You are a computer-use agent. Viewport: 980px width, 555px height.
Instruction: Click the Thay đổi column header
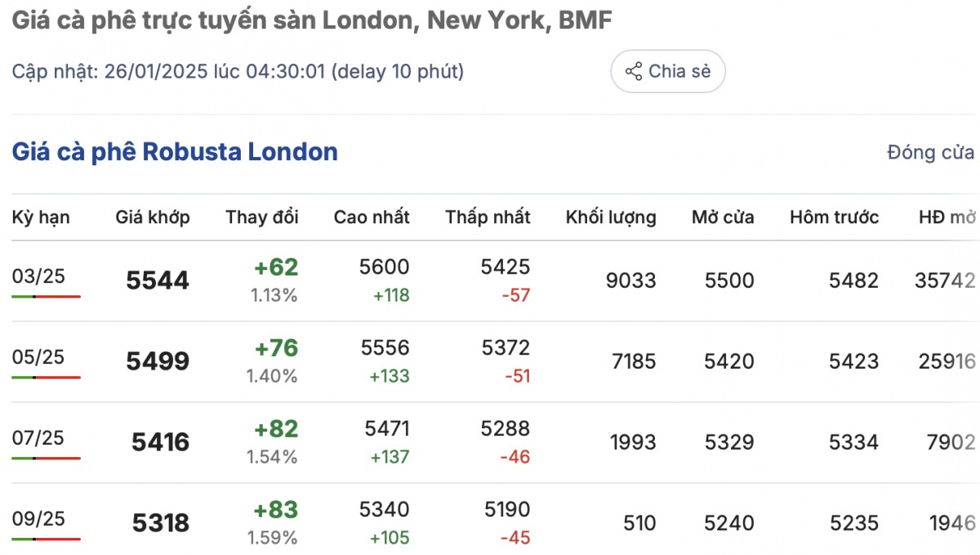(262, 217)
